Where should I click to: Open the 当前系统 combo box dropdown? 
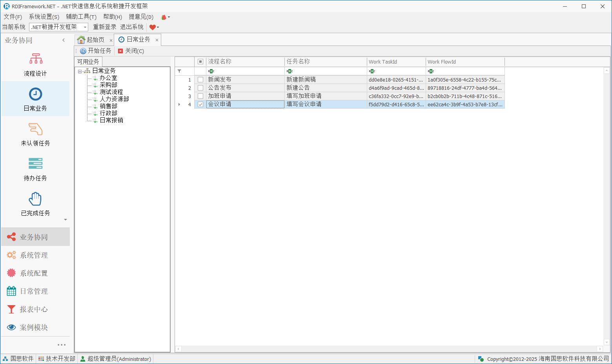[85, 27]
